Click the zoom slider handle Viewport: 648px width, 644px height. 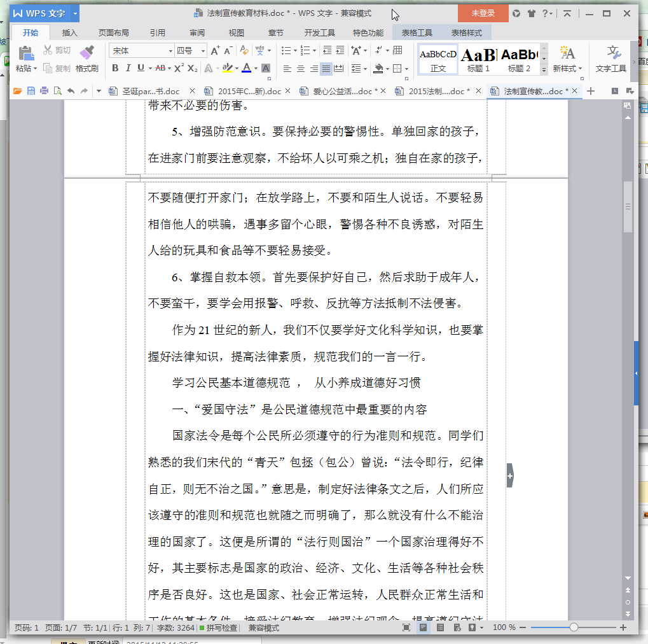coord(574,627)
